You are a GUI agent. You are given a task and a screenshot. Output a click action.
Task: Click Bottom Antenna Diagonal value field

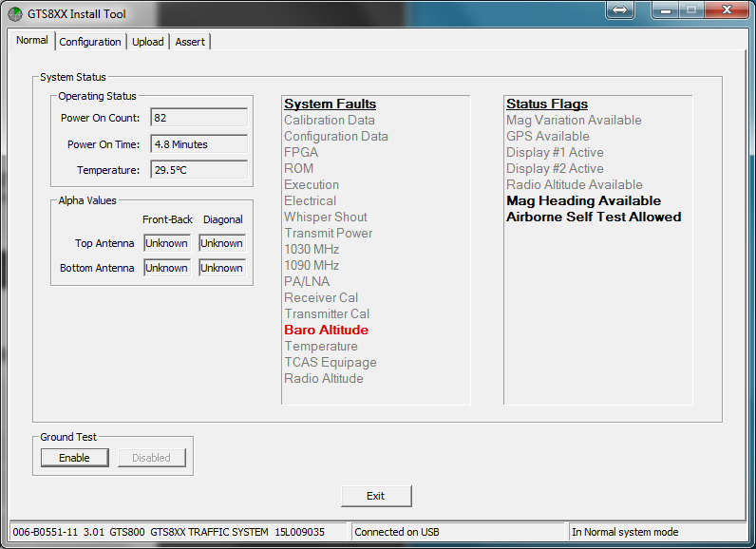[x=222, y=268]
